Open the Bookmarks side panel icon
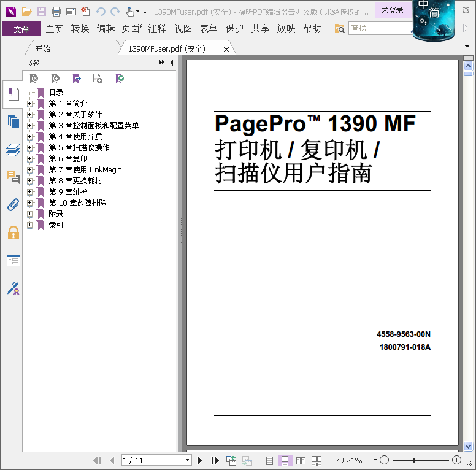 click(x=13, y=94)
